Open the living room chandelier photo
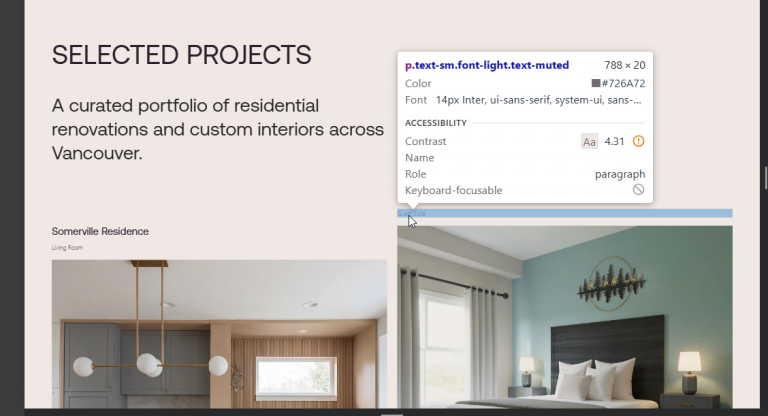 (x=219, y=334)
